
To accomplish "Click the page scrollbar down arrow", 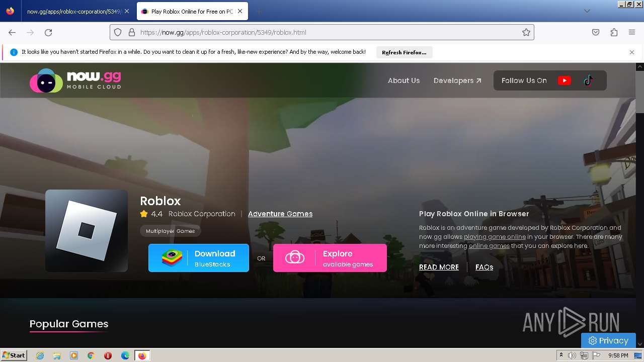I will pos(640,344).
